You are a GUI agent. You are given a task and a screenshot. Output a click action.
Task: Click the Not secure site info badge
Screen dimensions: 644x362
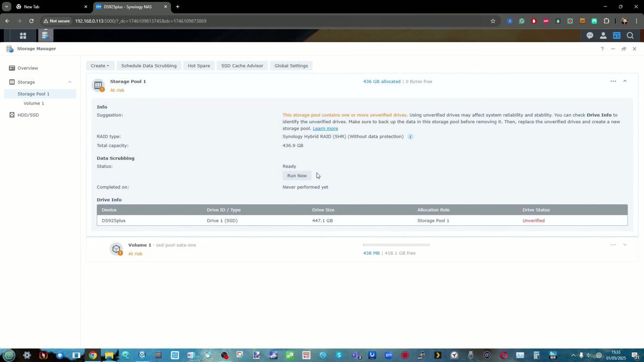[x=57, y=21]
